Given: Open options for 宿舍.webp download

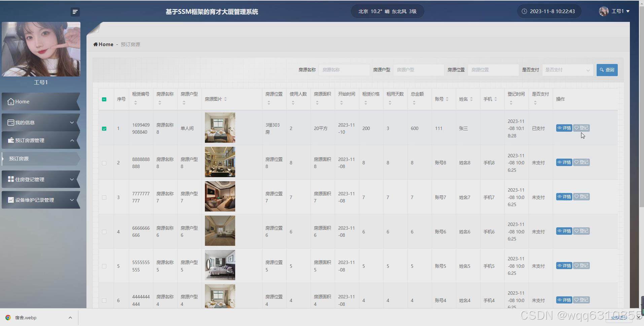Looking at the screenshot, I should 70,317.
